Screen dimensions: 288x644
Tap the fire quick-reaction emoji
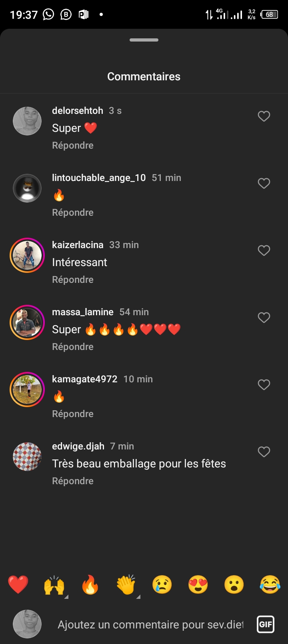(90, 585)
